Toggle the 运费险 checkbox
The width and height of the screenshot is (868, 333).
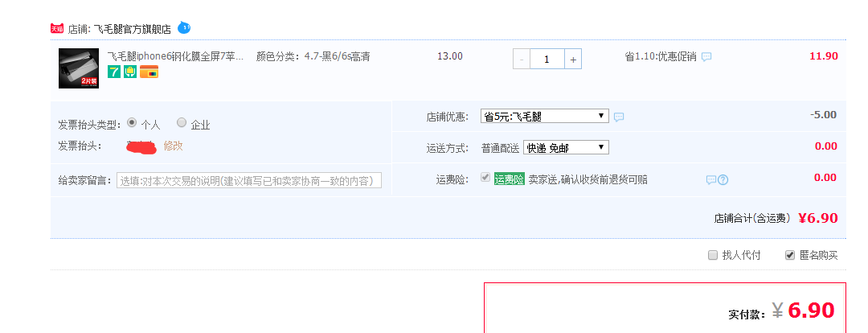click(485, 177)
